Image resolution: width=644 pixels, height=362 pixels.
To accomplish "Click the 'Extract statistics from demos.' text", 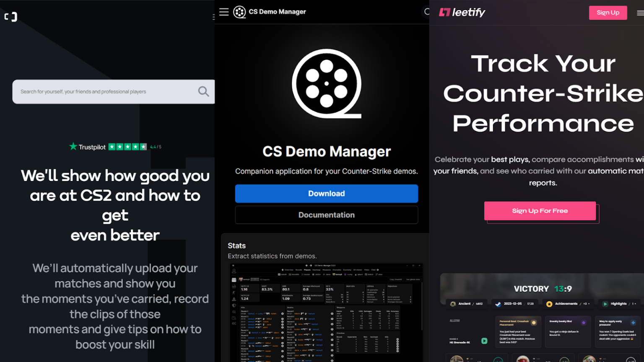I will [272, 256].
